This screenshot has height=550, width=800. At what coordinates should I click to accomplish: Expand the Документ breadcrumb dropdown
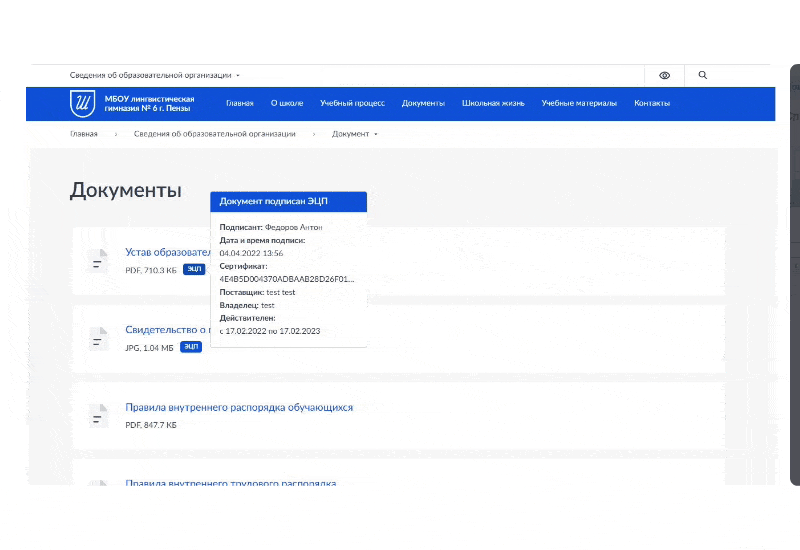point(355,134)
